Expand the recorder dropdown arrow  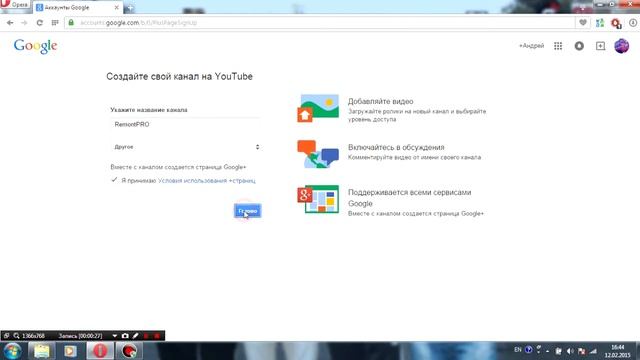click(115, 336)
